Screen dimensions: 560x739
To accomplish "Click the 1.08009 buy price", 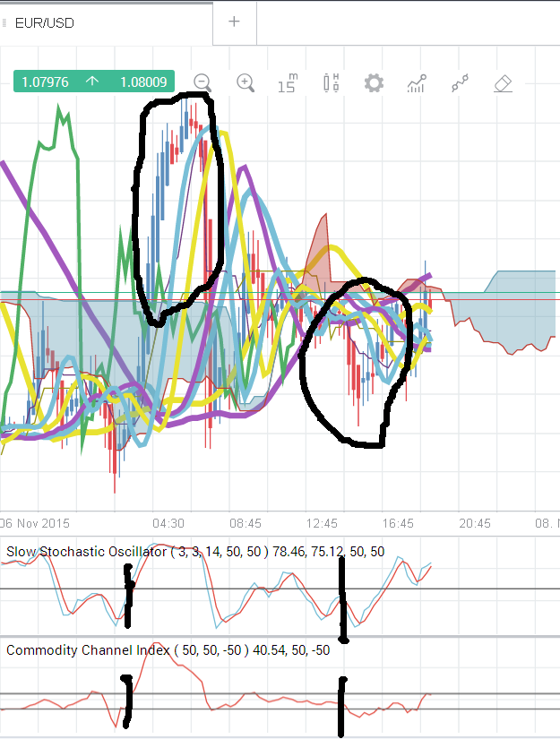I will point(143,82).
